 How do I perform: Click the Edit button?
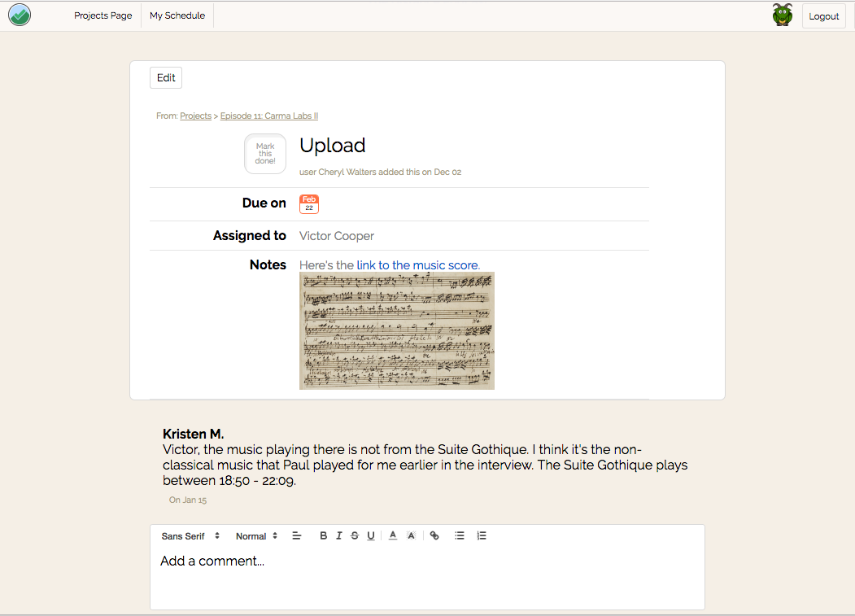166,77
